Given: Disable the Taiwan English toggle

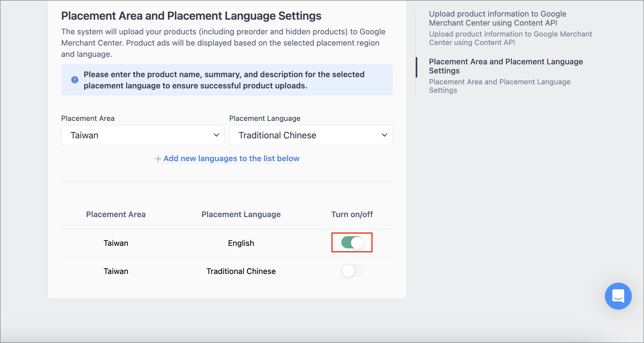Looking at the screenshot, I should pyautogui.click(x=352, y=242).
